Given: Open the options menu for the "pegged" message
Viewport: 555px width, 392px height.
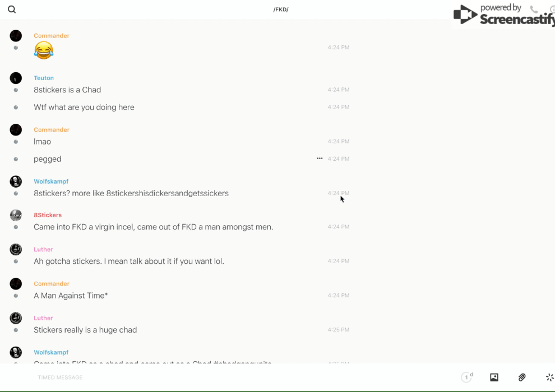Looking at the screenshot, I should tap(320, 158).
